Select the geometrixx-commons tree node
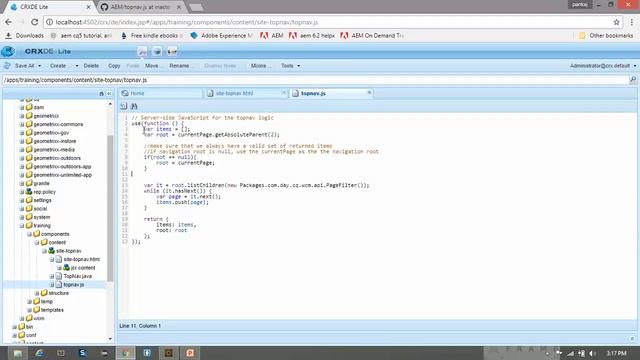The height and width of the screenshot is (360, 640). click(58, 124)
